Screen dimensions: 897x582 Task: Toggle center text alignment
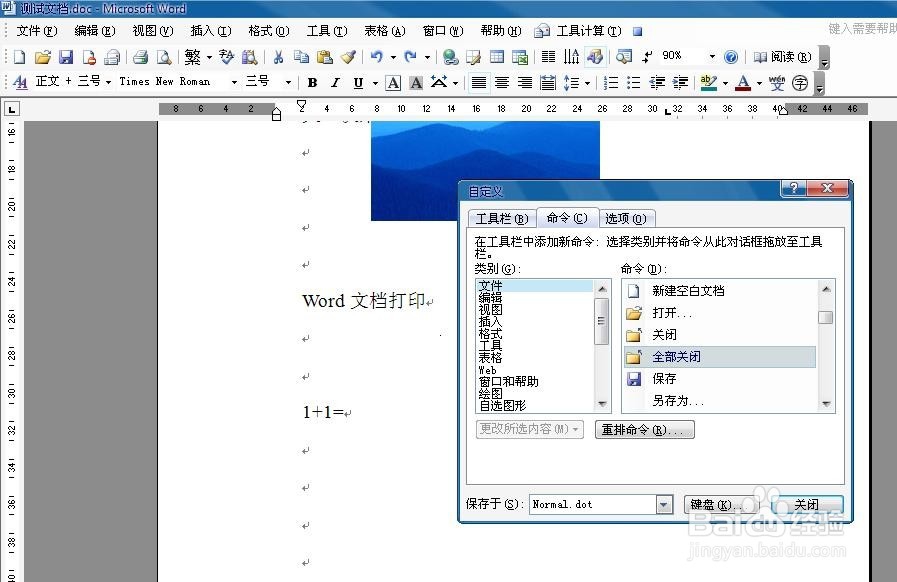(502, 83)
